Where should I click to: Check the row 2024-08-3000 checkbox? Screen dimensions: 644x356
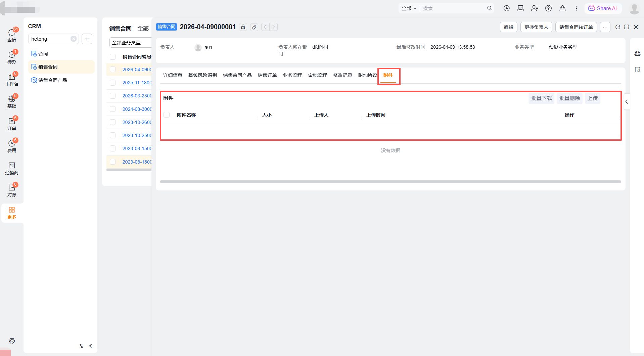click(113, 109)
